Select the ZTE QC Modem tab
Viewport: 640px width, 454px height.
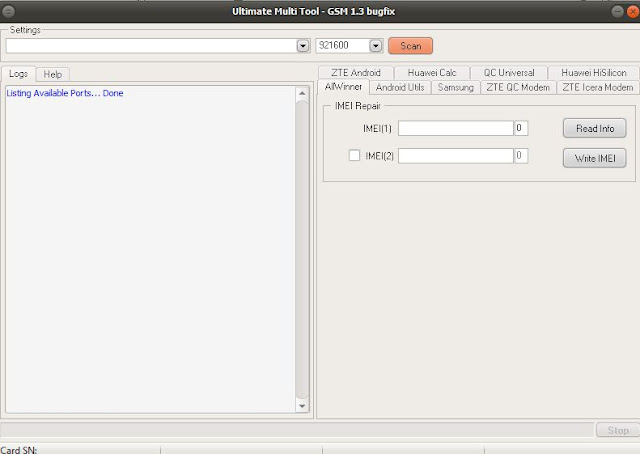coord(518,87)
